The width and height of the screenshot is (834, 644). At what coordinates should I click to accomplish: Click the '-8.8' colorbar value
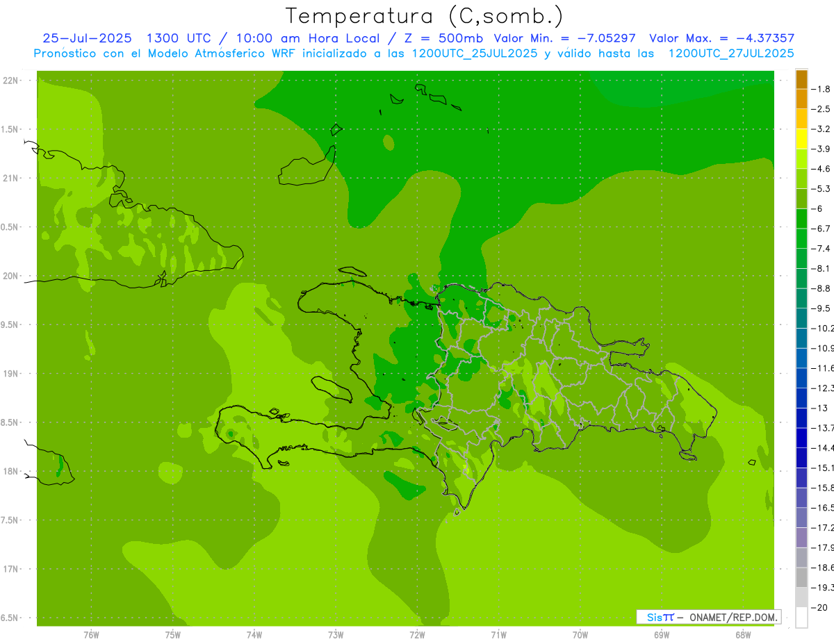(821, 288)
